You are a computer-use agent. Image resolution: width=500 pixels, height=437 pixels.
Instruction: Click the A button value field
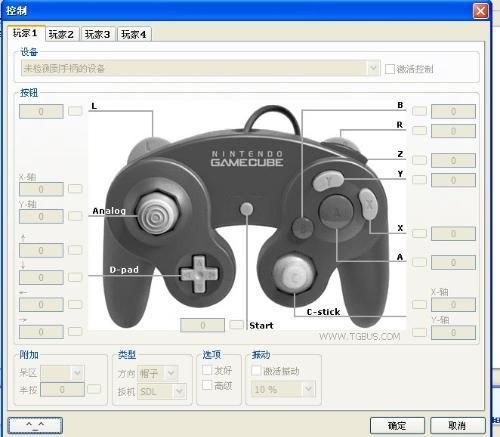tap(453, 262)
